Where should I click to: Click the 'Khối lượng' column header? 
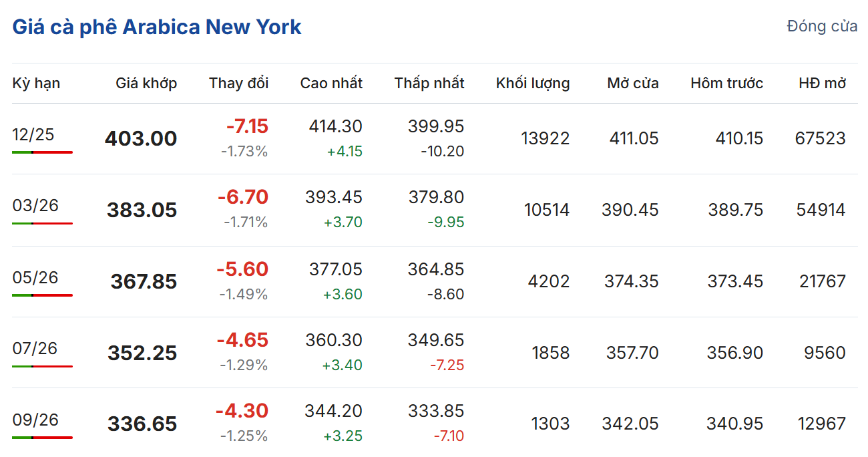[533, 84]
